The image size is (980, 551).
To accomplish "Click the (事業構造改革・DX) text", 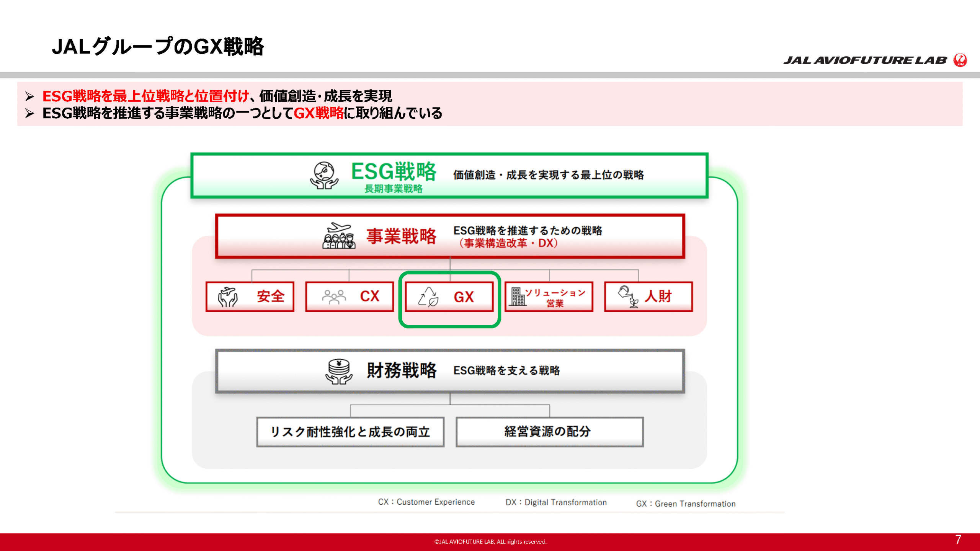I will (x=508, y=243).
